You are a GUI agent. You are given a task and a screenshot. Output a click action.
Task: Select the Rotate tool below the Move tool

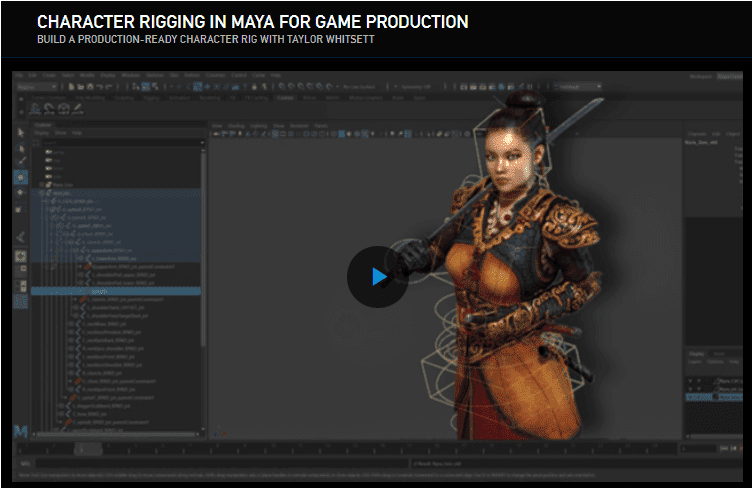pyautogui.click(x=22, y=192)
